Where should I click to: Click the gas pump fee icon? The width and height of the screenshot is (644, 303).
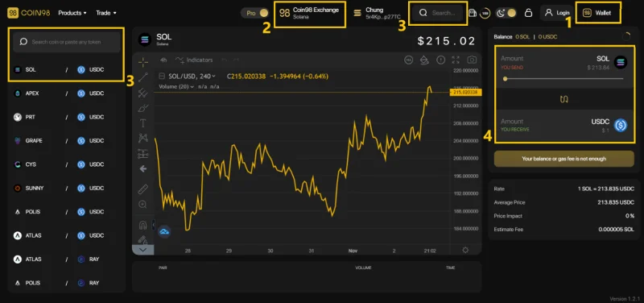[473, 13]
